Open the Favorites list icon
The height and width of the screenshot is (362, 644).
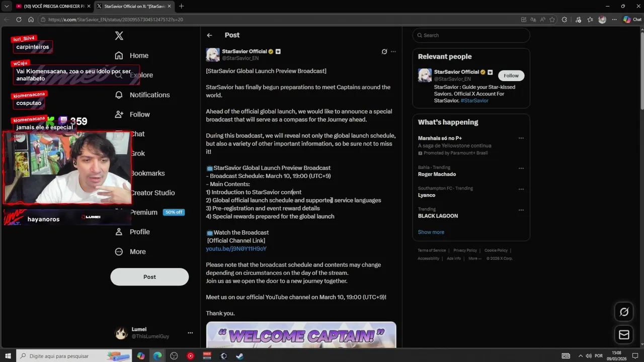click(590, 20)
